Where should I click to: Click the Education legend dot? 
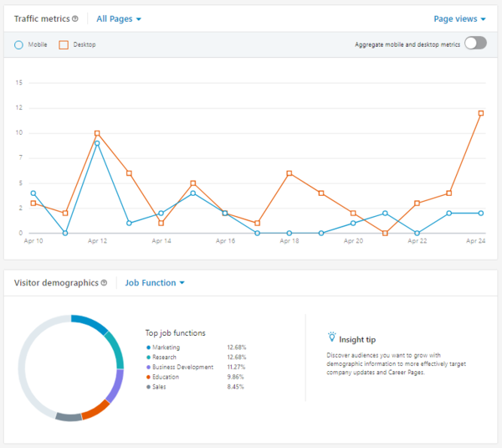coord(149,378)
